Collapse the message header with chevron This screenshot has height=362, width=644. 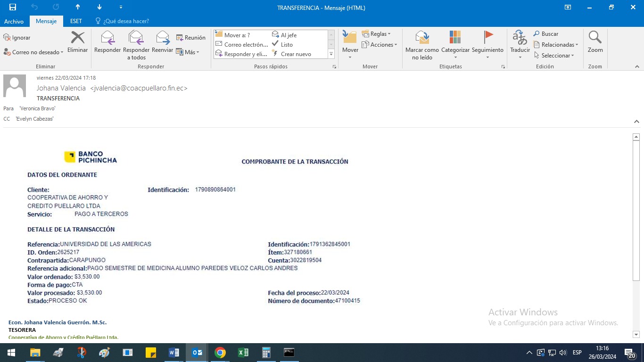(636, 122)
